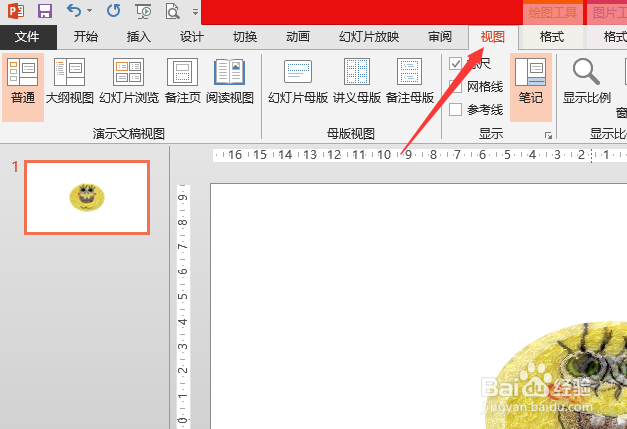Click the Save icon in quick access toolbar
The width and height of the screenshot is (627, 429).
coord(44,11)
